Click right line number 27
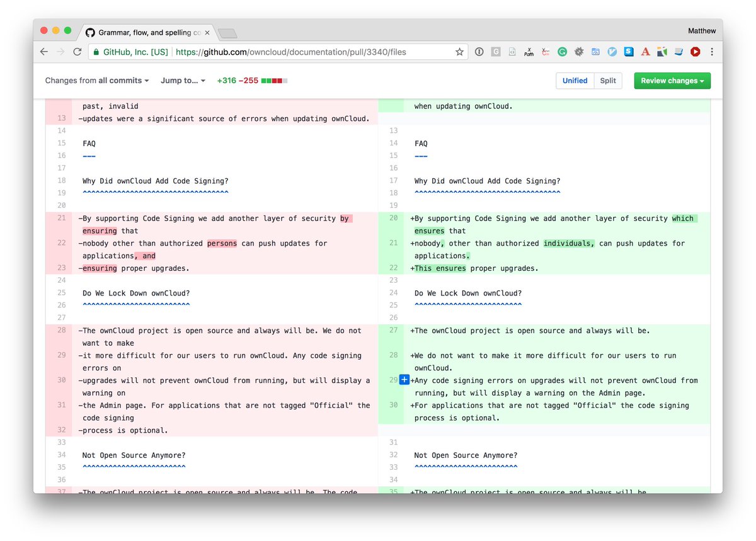 point(393,330)
